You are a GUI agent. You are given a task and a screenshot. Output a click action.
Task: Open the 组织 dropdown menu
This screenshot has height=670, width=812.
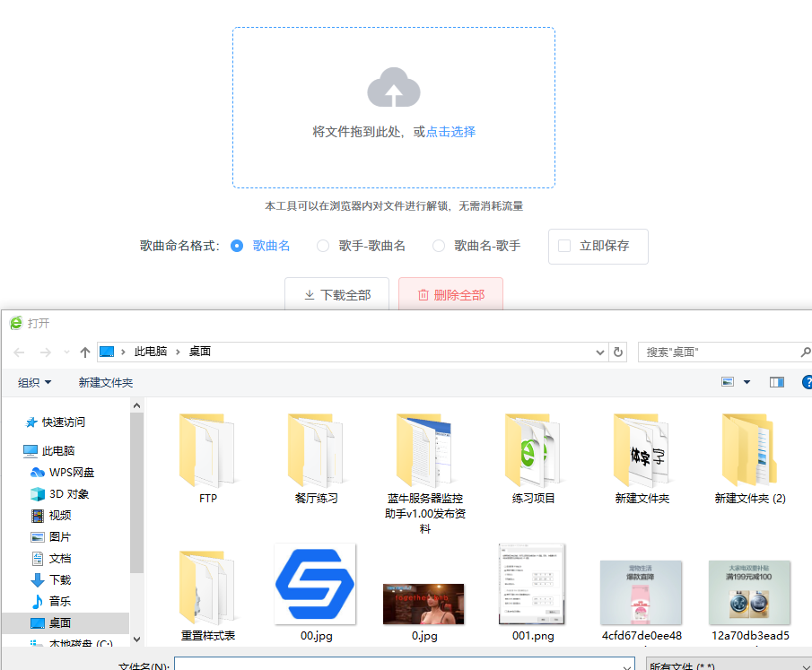point(35,382)
